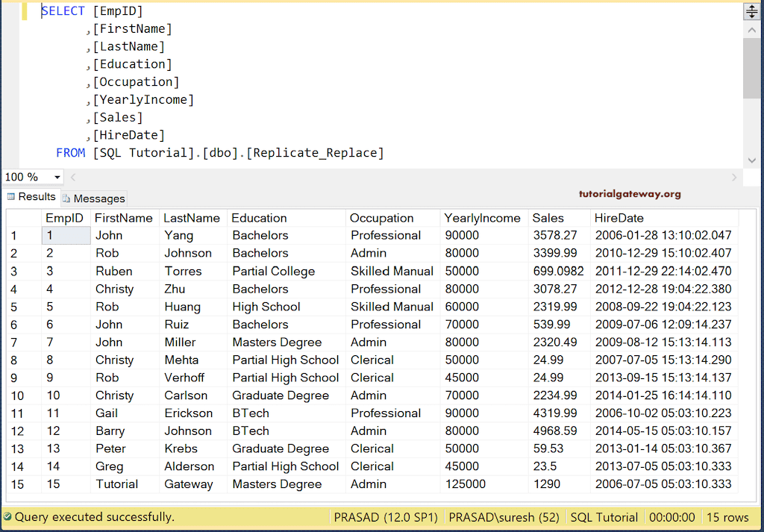The height and width of the screenshot is (532, 764).
Task: Select row header number 15
Action: click(17, 484)
